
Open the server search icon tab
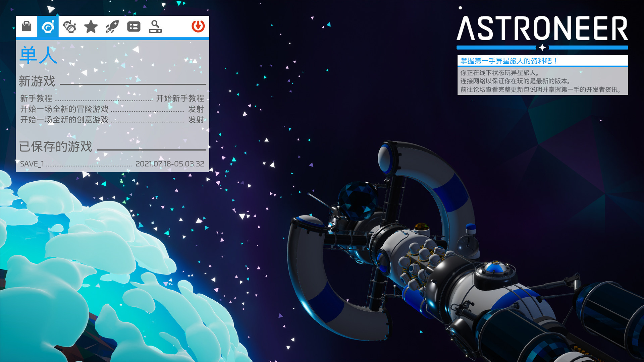click(x=155, y=26)
